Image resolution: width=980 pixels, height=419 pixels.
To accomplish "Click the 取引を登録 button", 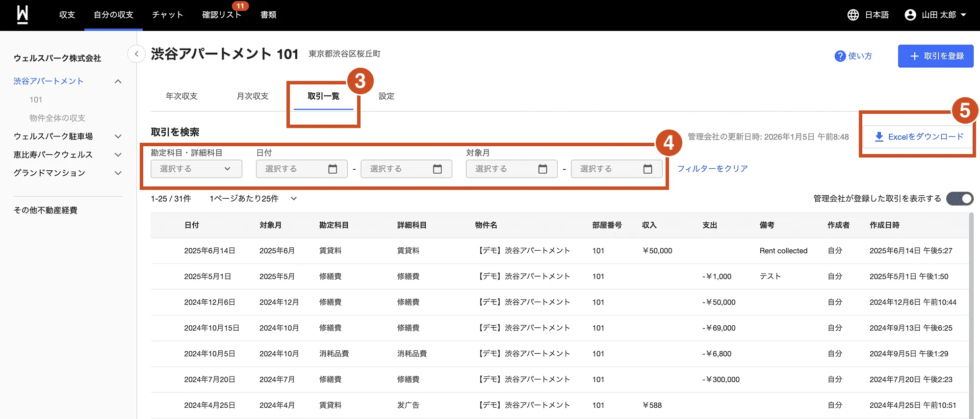I will (x=935, y=56).
